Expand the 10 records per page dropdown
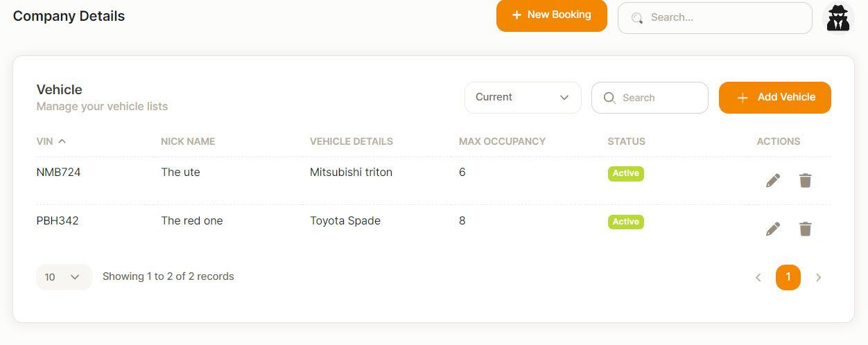 pyautogui.click(x=64, y=277)
